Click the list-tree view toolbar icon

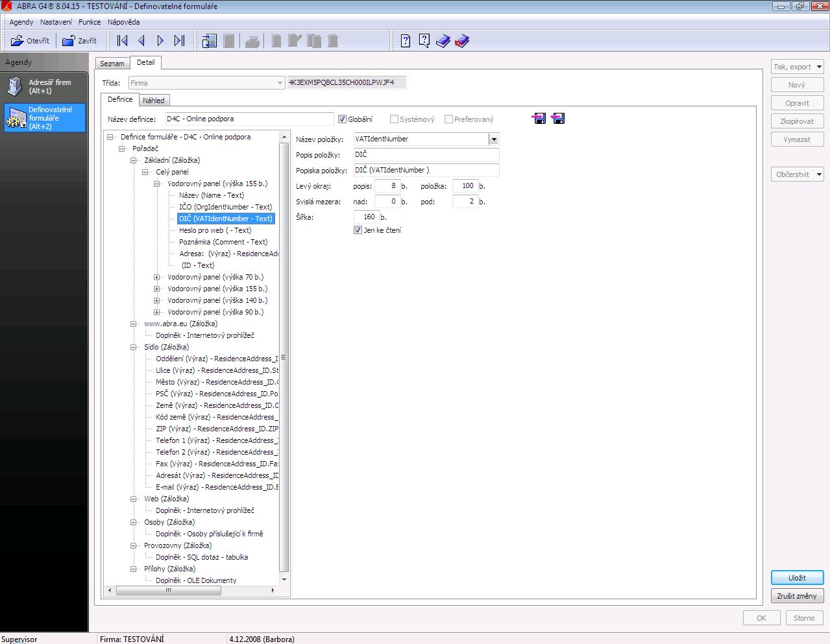(209, 41)
